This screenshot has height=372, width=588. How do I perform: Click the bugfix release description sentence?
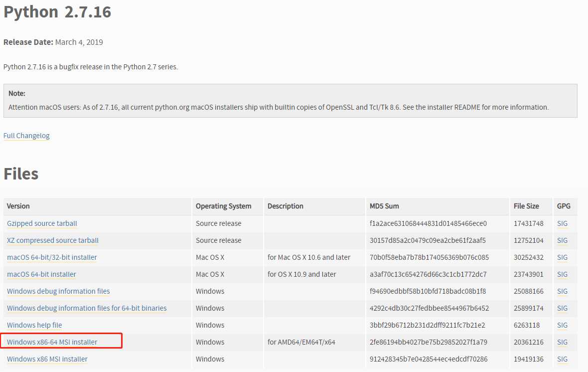91,67
